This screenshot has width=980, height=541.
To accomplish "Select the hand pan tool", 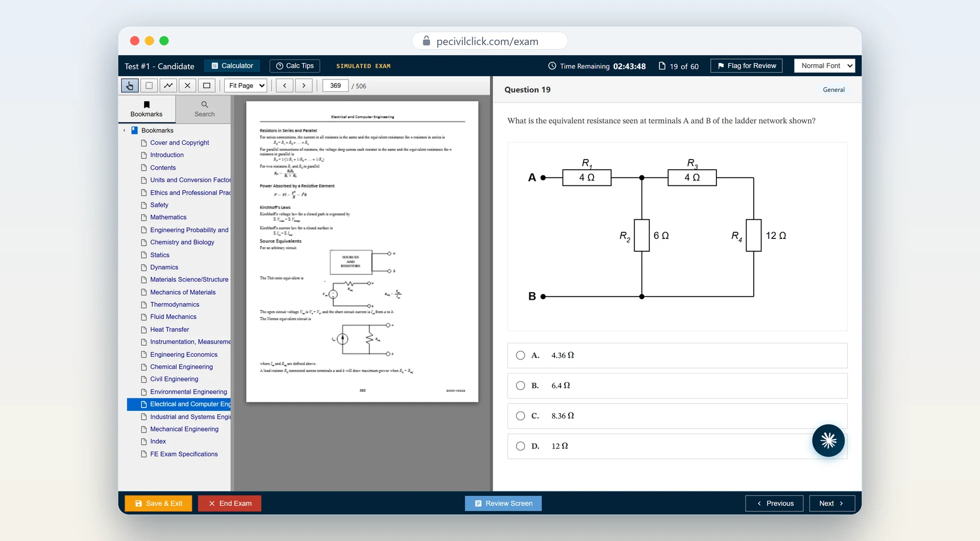I will 130,86.
